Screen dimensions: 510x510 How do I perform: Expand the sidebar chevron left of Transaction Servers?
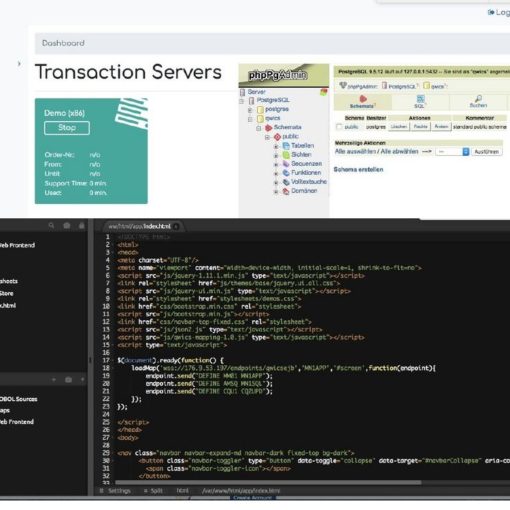(x=19, y=63)
